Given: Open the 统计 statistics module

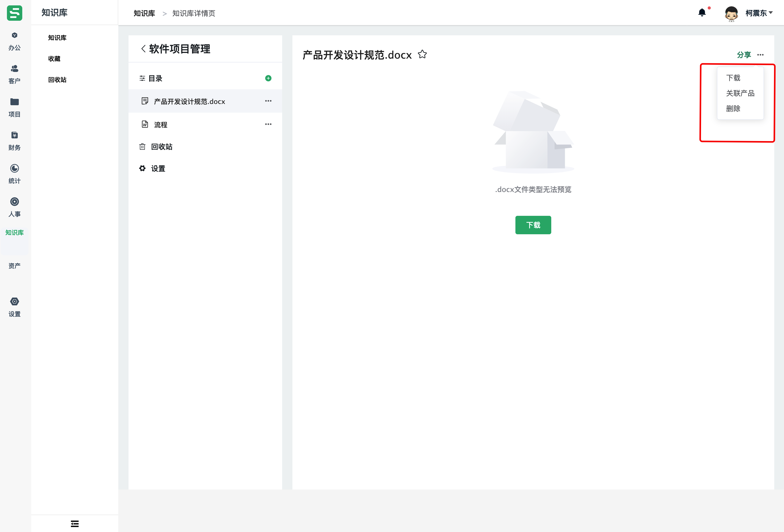Looking at the screenshot, I should point(15,174).
